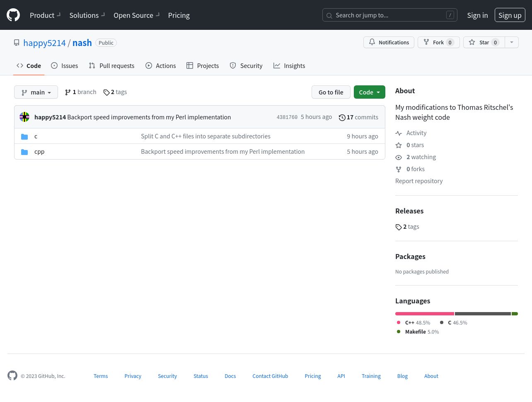Open the nash repository name link
532x402 pixels.
coord(82,43)
